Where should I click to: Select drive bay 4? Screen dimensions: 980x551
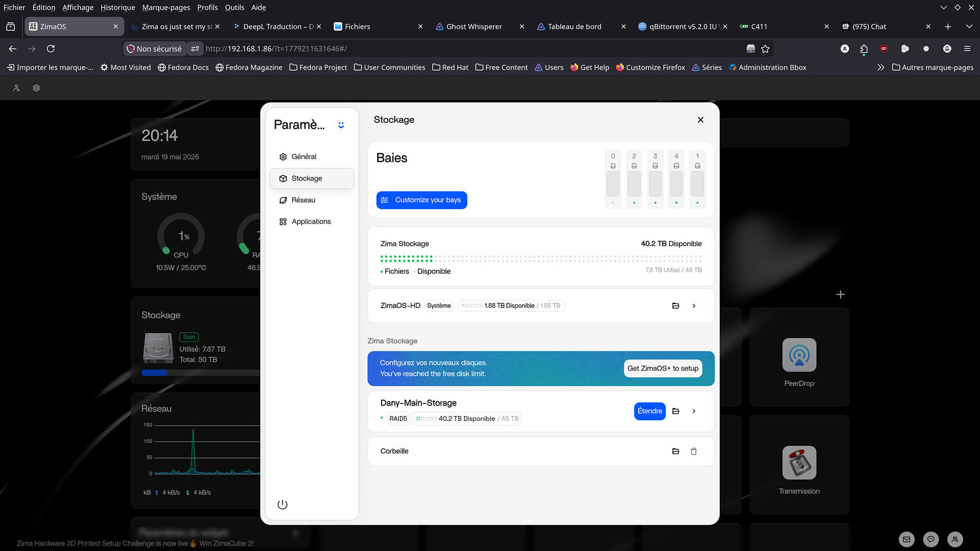(x=676, y=179)
